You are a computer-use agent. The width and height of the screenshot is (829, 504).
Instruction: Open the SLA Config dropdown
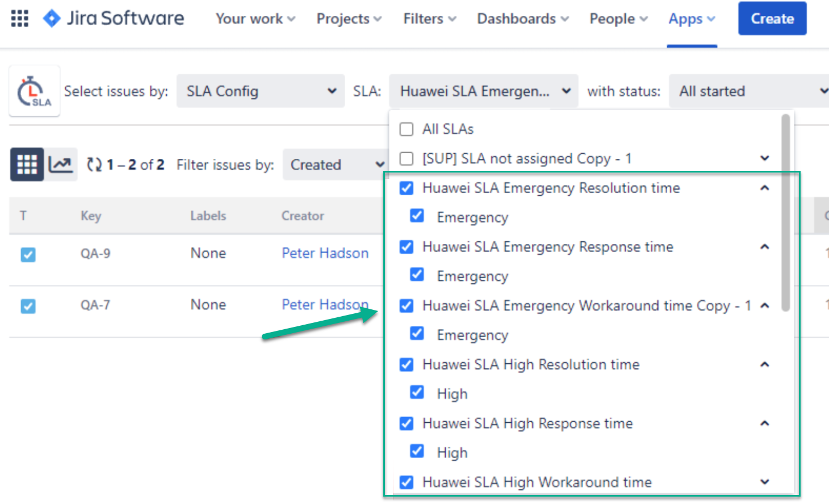coord(261,91)
